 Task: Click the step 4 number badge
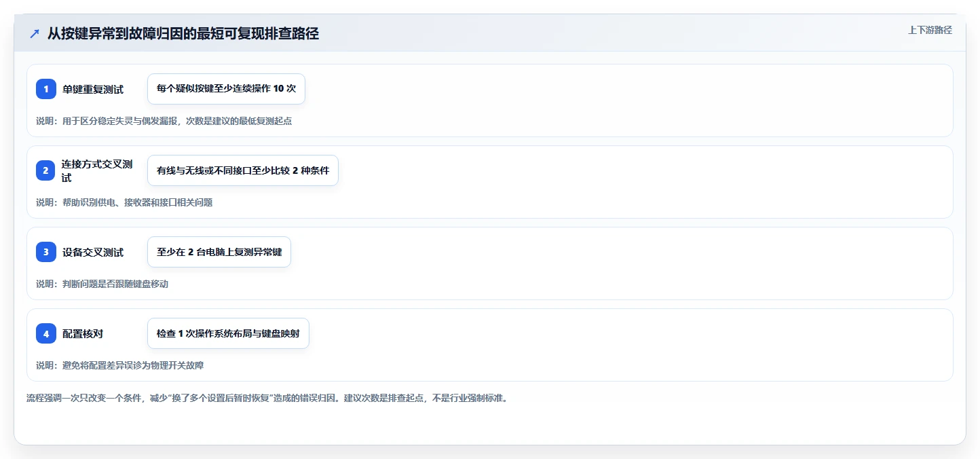tap(46, 333)
